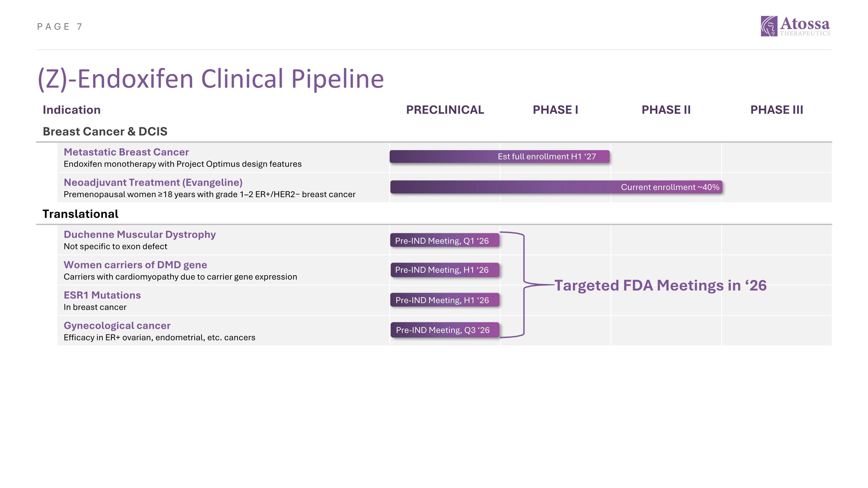The height and width of the screenshot is (488, 868).
Task: Select the Pre-IND Meeting, Q3 '26 badge
Action: point(445,330)
